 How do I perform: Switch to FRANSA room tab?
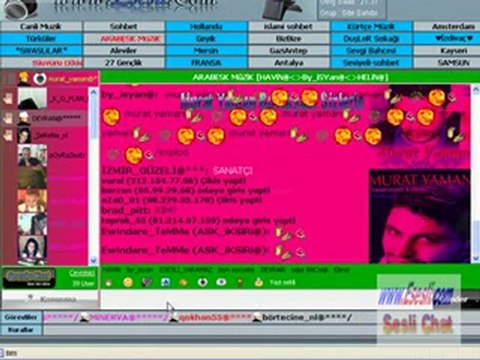click(206, 63)
